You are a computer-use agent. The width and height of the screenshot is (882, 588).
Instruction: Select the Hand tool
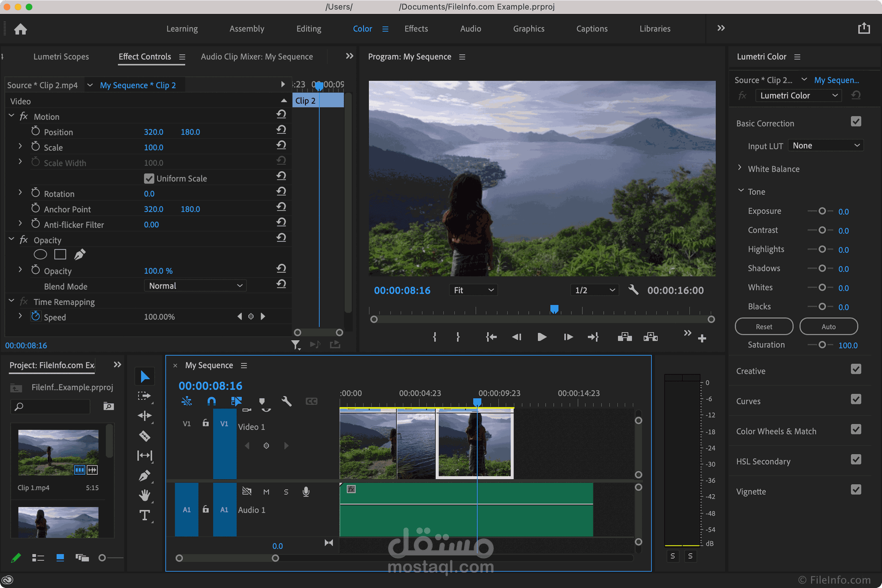click(144, 495)
